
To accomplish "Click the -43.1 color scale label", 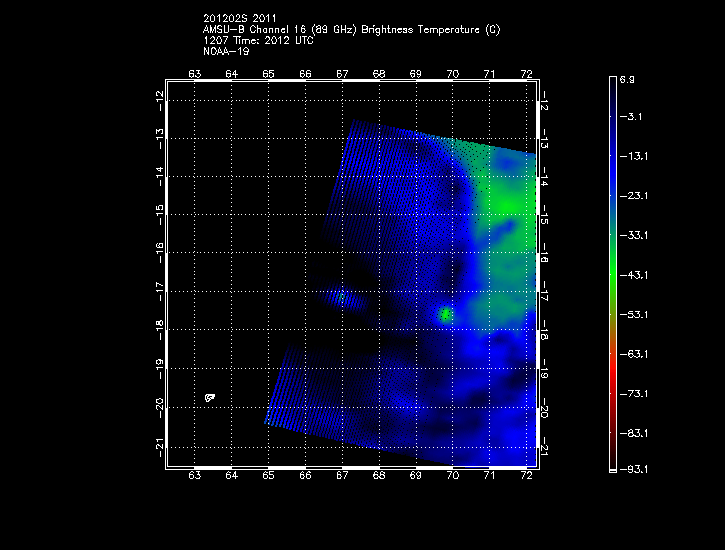I will (633, 274).
